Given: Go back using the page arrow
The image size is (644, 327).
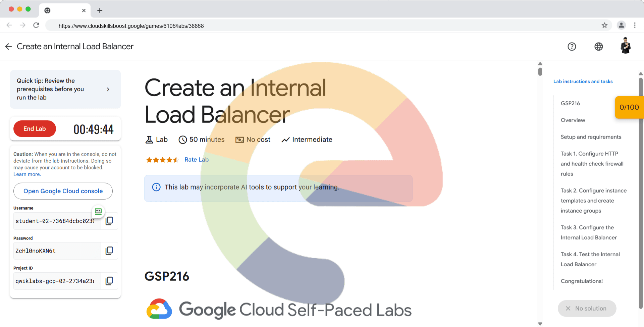Looking at the screenshot, I should click(9, 47).
